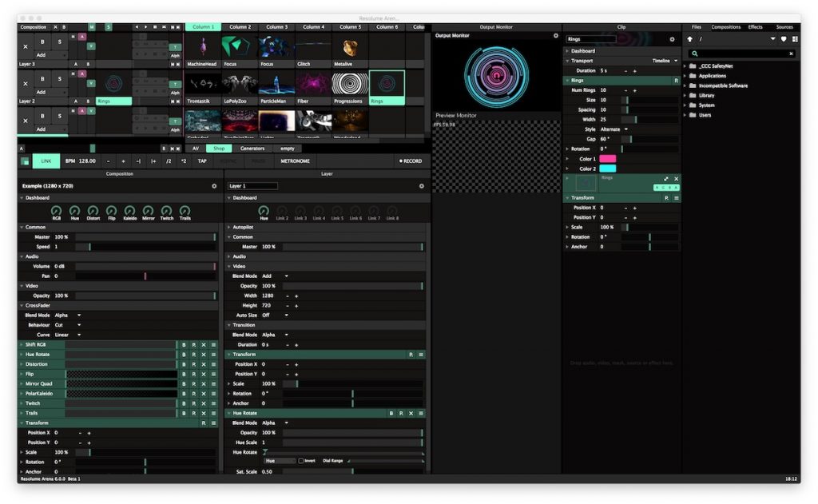818x504 pixels.
Task: Open Rings Style Alternate dropdown
Action: 614,129
